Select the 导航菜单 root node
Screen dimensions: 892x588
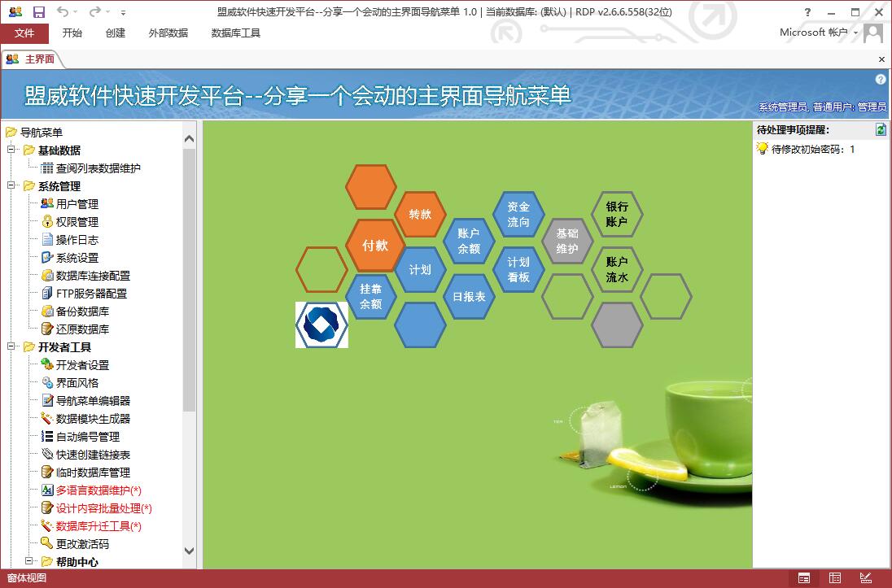[x=41, y=133]
